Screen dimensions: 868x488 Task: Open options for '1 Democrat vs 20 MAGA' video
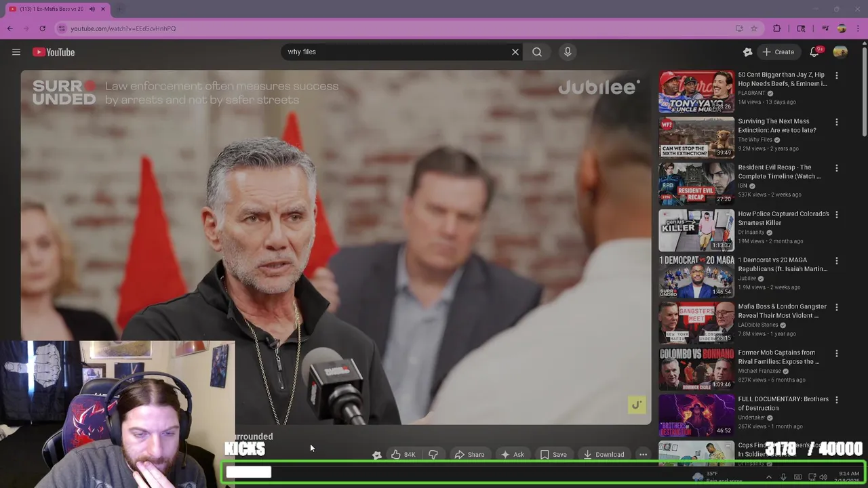837,261
